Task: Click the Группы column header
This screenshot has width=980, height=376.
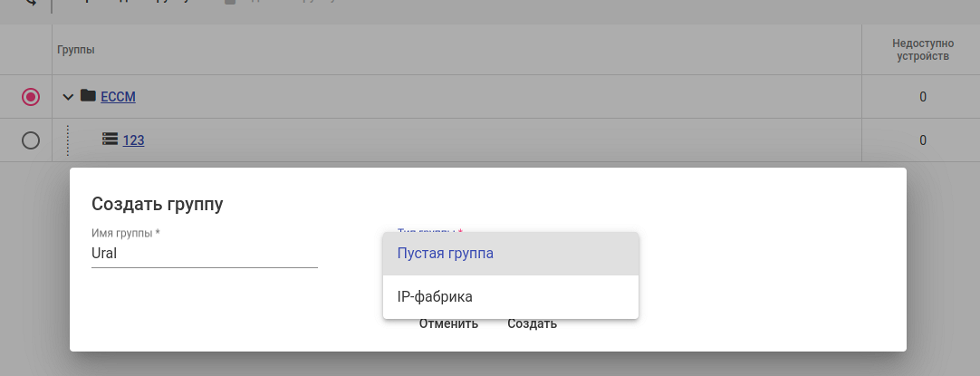Action: tap(76, 50)
